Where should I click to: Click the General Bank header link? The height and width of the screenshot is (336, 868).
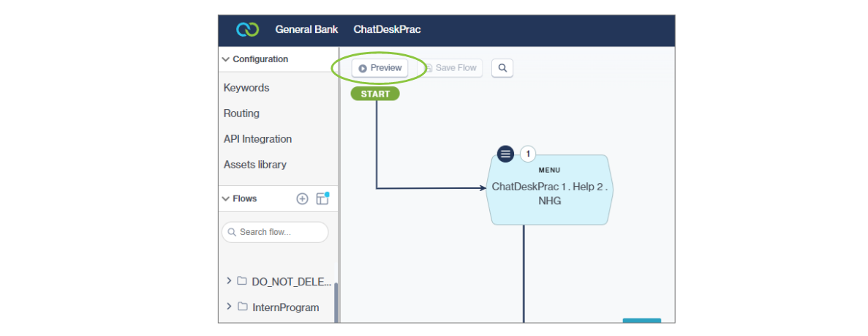[x=306, y=30]
